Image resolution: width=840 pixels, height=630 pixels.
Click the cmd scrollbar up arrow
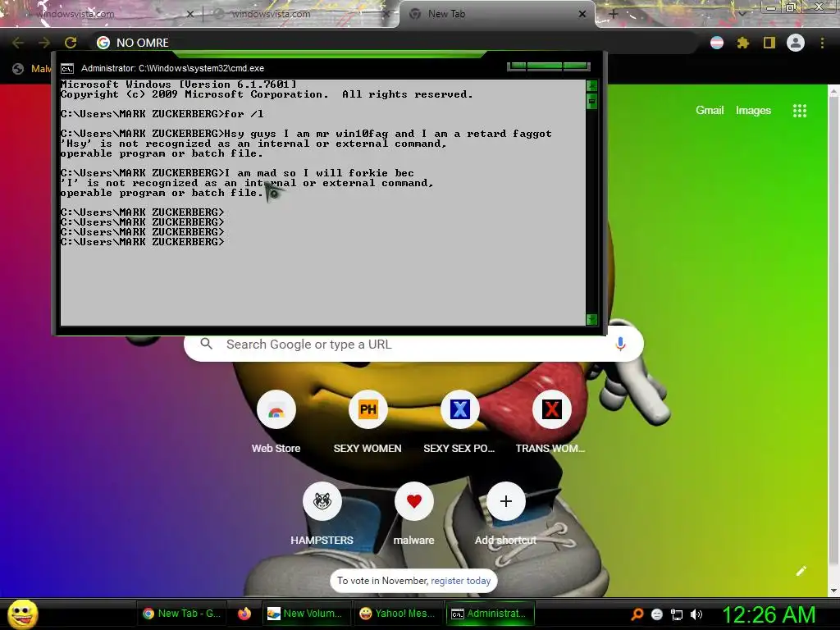591,85
